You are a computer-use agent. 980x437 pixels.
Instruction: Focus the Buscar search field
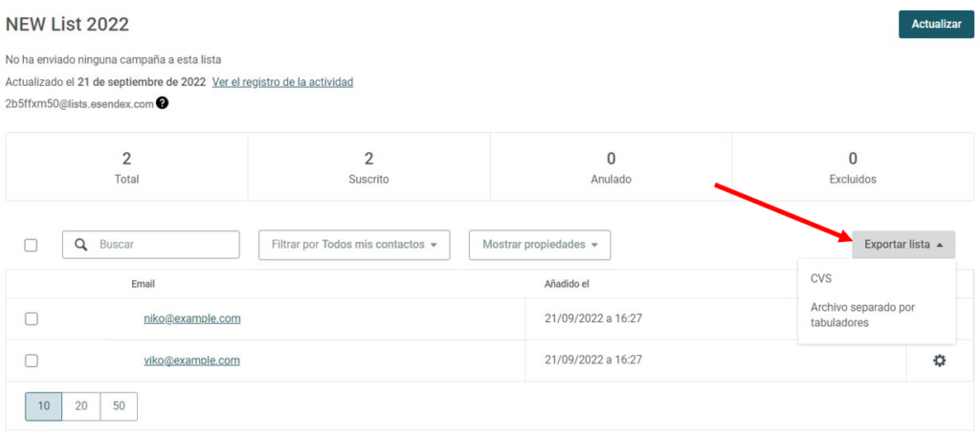pyautogui.click(x=150, y=245)
